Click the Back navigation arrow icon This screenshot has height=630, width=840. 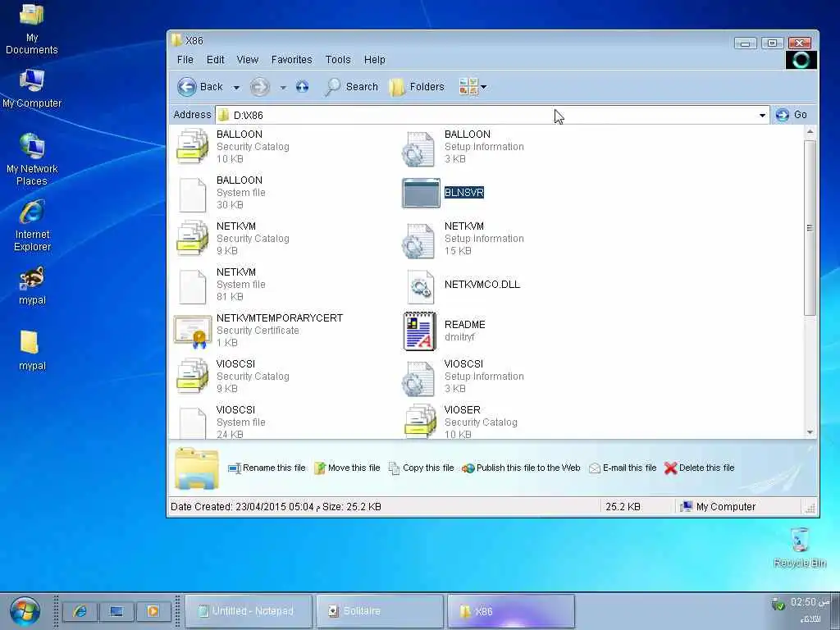(187, 87)
